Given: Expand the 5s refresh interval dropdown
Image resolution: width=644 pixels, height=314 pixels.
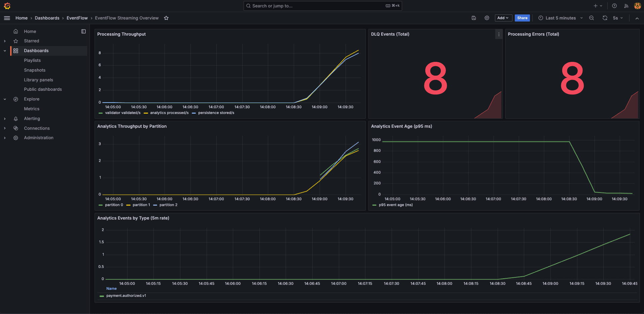Looking at the screenshot, I should (618, 18).
